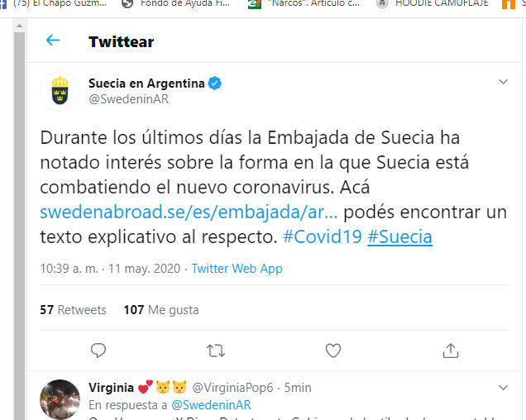
Task: Open the swedenabroad.se embassy link
Action: 189,212
